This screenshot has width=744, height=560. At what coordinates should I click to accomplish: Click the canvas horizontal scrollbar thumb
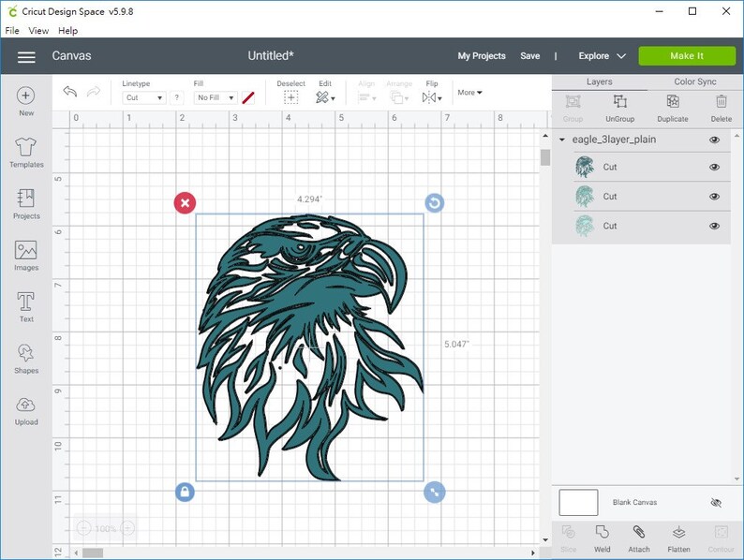(93, 553)
